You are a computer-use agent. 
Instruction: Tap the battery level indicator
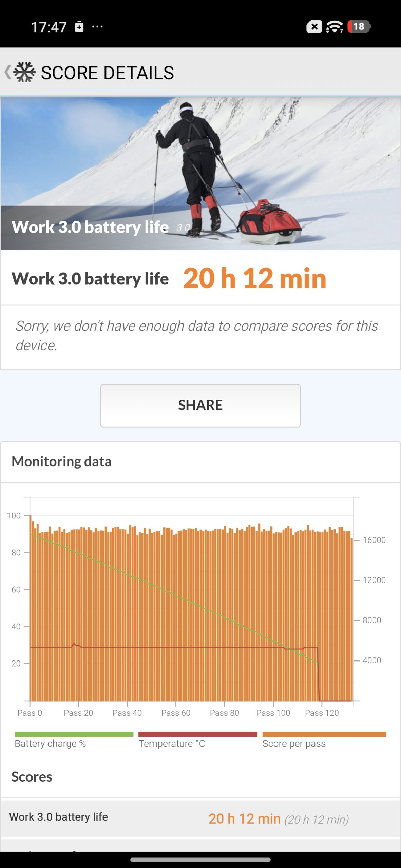(x=359, y=27)
